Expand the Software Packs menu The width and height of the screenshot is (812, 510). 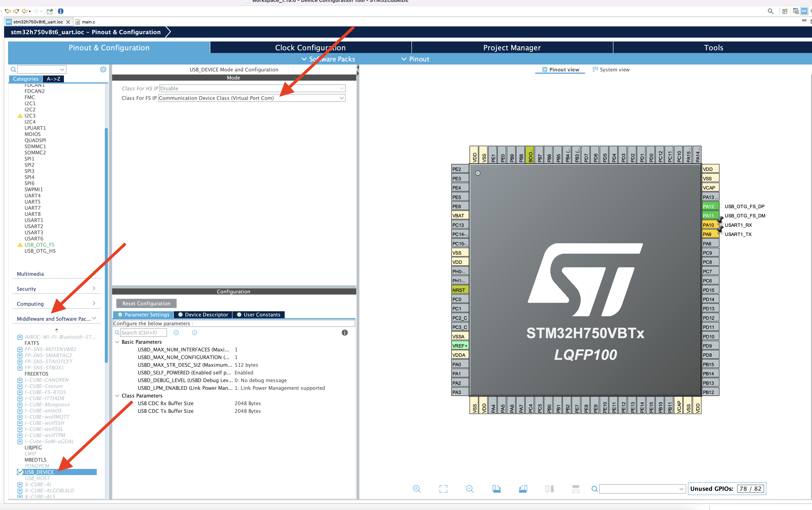328,59
